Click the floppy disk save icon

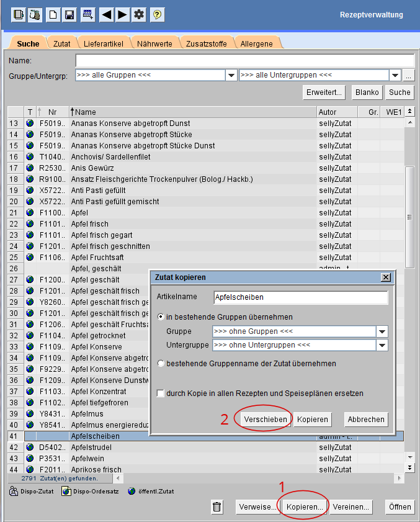pos(70,14)
